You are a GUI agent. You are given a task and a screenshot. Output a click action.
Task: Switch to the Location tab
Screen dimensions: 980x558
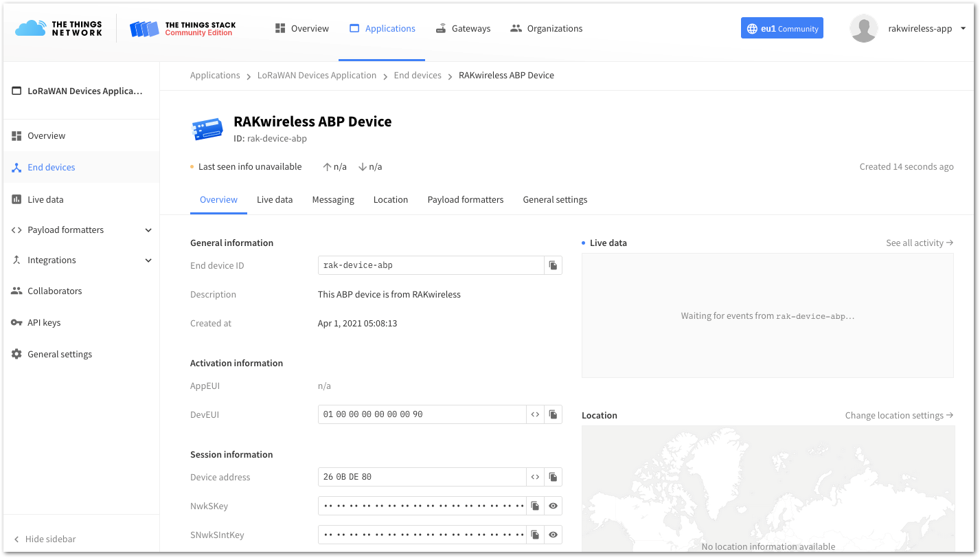[391, 199]
